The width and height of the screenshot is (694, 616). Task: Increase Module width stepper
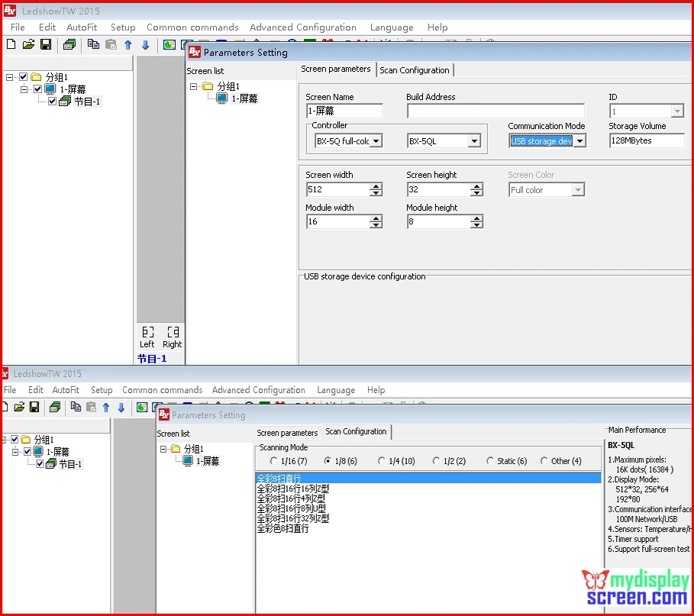point(376,218)
